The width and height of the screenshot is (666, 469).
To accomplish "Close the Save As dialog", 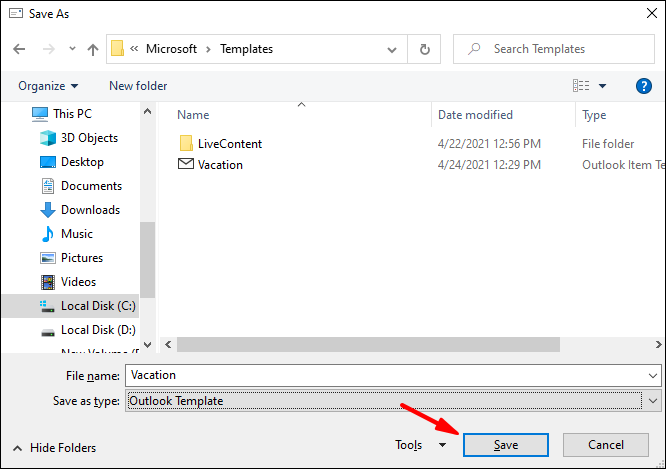I will click(652, 13).
